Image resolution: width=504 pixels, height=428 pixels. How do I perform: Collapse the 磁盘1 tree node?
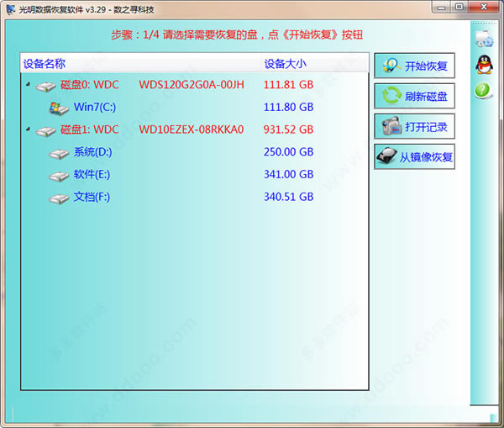(28, 130)
